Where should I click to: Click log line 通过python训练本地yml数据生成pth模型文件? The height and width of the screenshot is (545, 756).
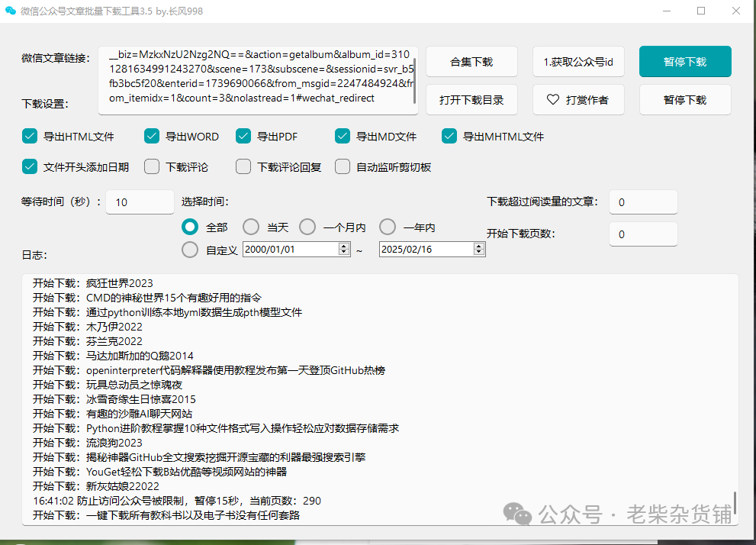coord(167,312)
